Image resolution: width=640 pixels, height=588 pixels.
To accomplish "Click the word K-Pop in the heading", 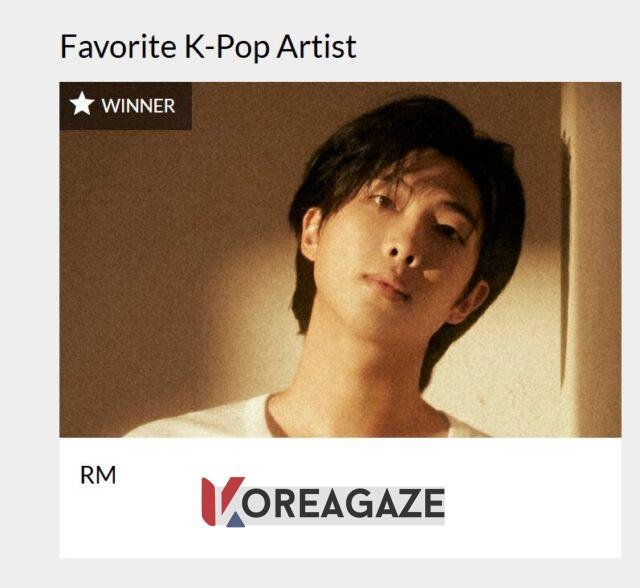I will 227,48.
